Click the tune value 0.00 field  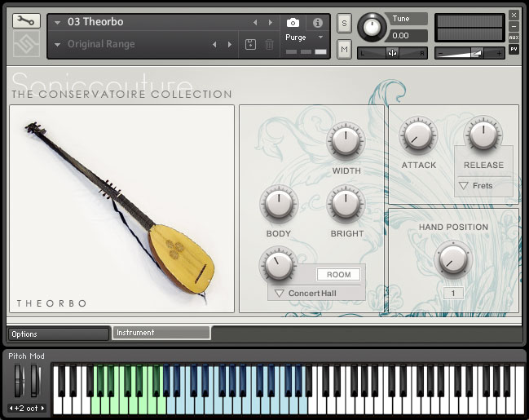408,35
